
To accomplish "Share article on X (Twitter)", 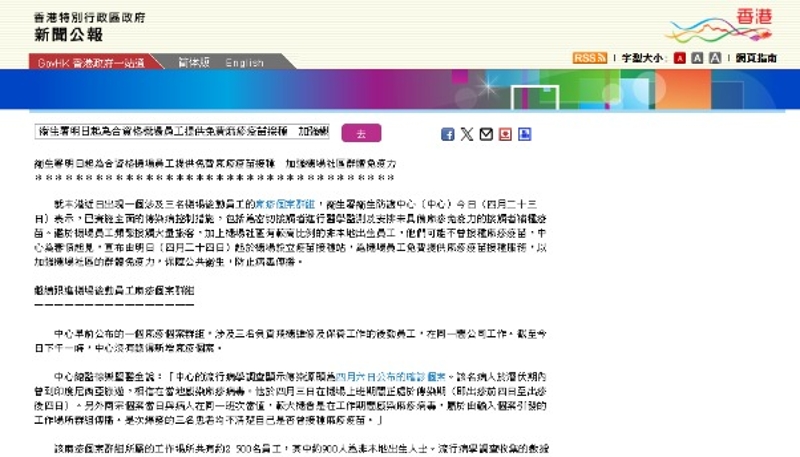I will point(467,134).
